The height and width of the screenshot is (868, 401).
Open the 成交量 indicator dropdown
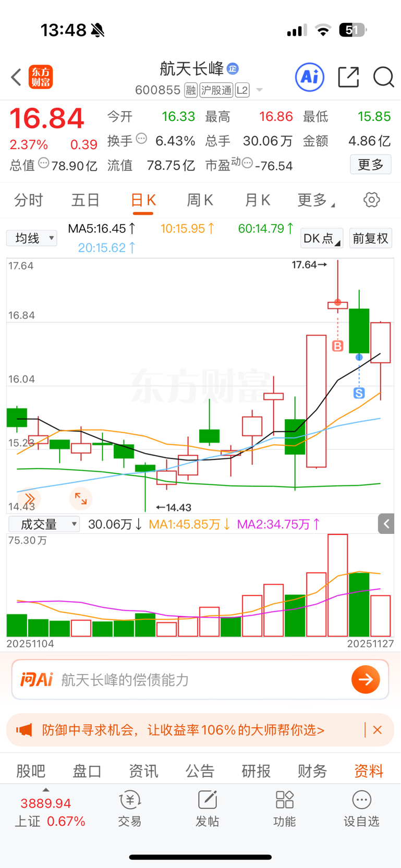[44, 524]
